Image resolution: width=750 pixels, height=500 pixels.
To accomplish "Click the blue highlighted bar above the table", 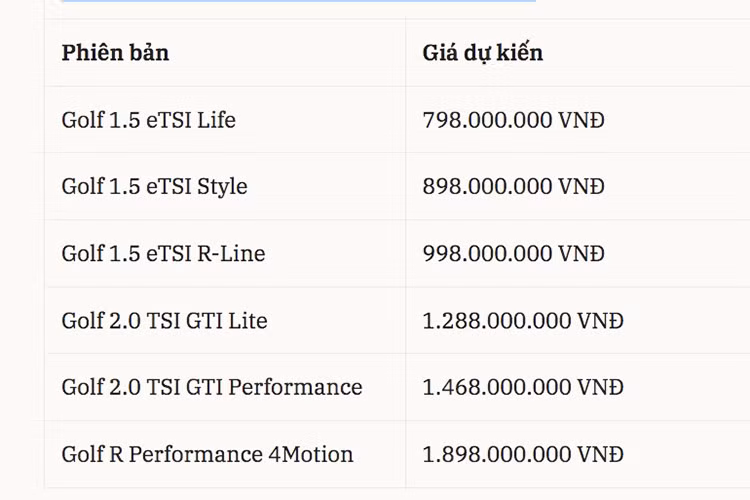I will point(298,2).
